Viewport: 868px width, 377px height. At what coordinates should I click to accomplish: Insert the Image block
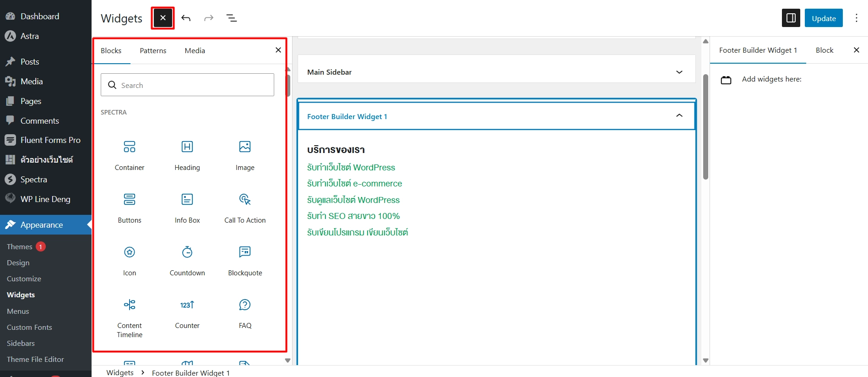click(x=245, y=156)
